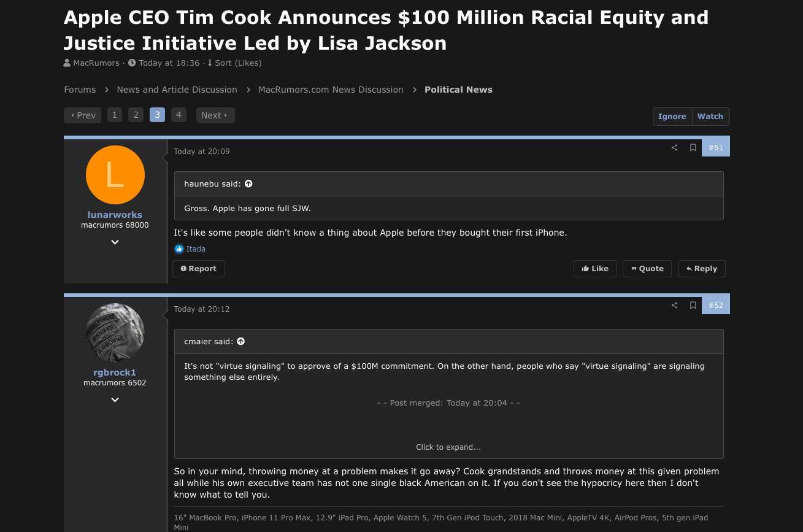Go to the Next page
803x532 pixels.
(215, 115)
